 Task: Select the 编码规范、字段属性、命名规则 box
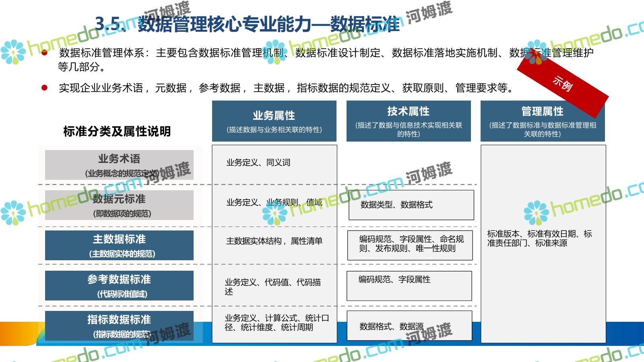[410, 245]
